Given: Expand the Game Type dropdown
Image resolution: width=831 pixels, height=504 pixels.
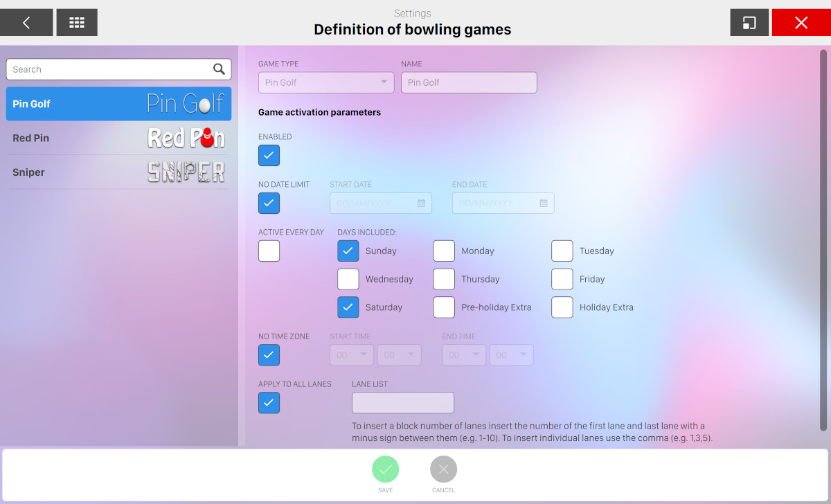Looking at the screenshot, I should [326, 82].
